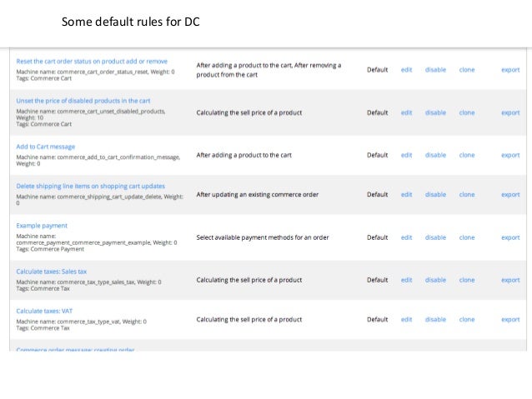The width and height of the screenshot is (532, 399).
Task: Clone the Calculate taxes: VAT rule
Action: tap(467, 319)
